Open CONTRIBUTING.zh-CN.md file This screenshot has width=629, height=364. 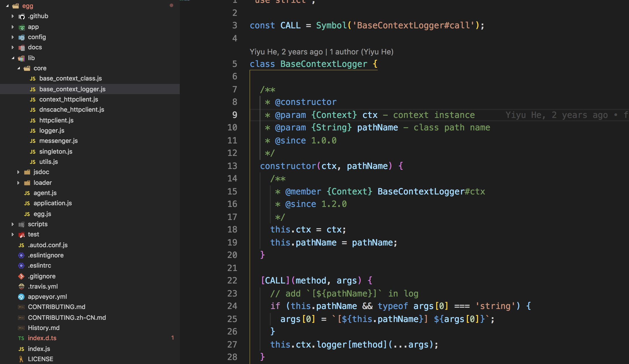[67, 318]
